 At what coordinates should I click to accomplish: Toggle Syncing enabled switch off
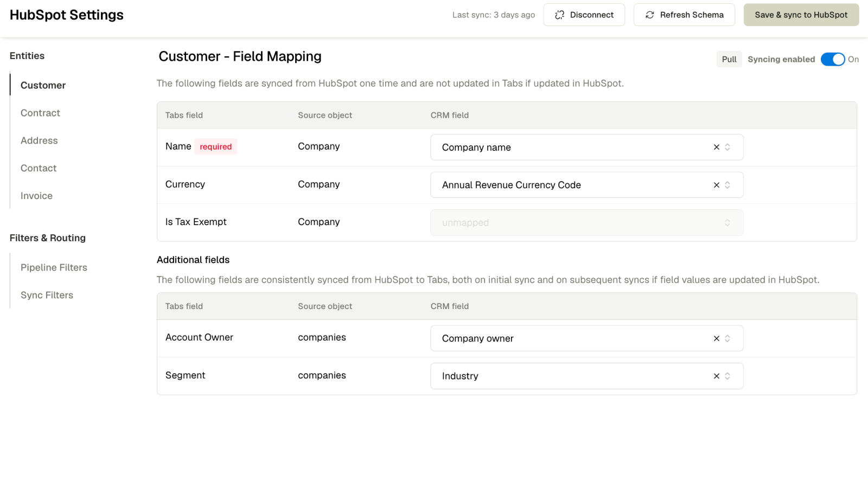click(x=833, y=59)
